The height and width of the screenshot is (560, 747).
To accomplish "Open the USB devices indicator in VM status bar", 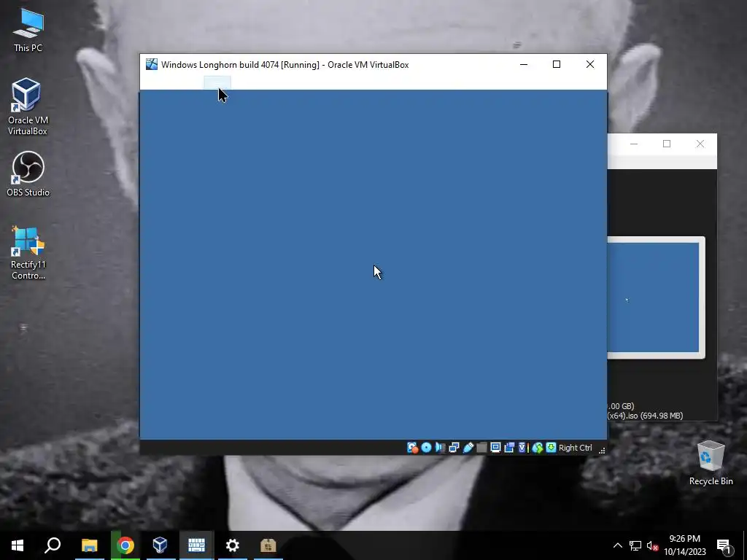I will point(468,448).
